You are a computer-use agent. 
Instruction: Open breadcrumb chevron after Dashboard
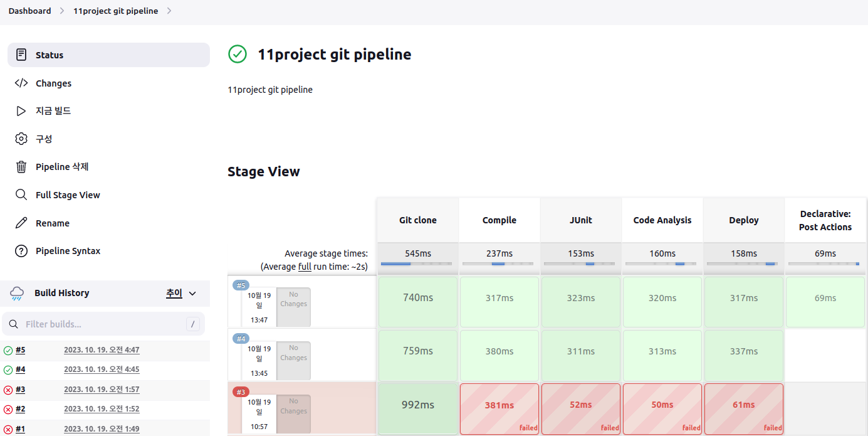(x=62, y=11)
